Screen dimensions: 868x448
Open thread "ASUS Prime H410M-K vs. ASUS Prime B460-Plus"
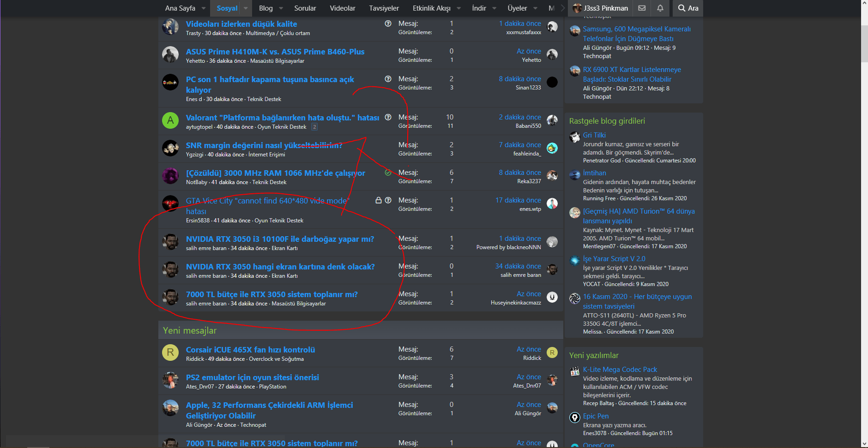pos(275,52)
